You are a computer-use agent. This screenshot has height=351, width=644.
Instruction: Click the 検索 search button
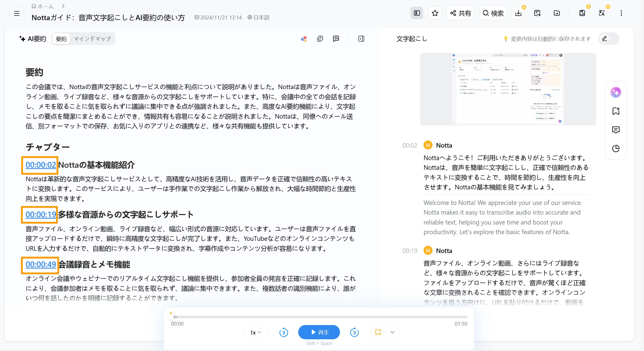[x=493, y=13]
